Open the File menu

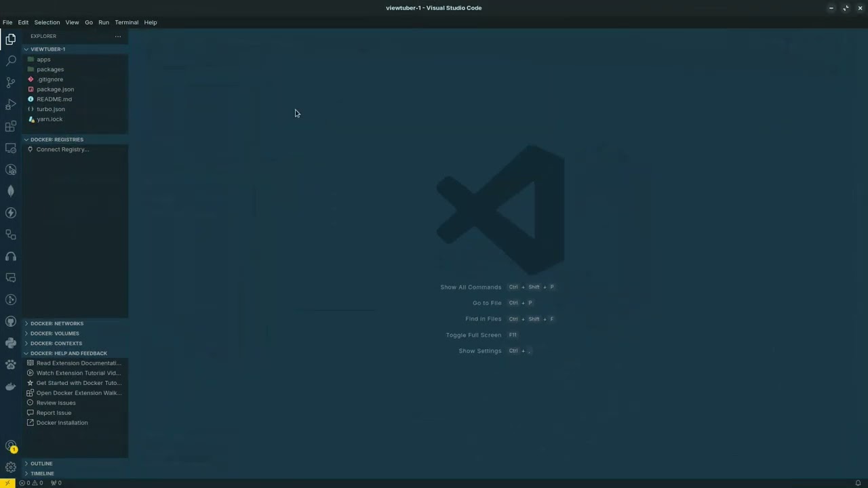point(7,22)
